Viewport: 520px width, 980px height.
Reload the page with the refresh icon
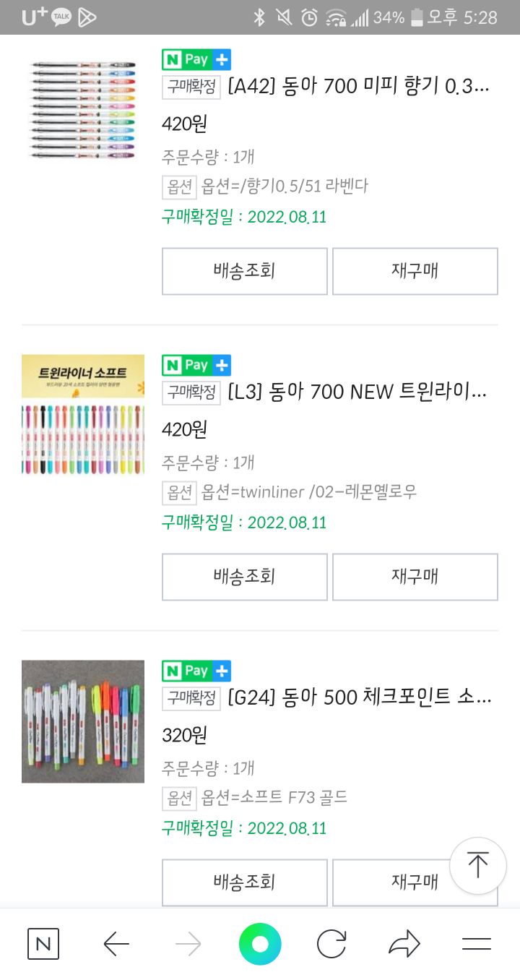332,944
